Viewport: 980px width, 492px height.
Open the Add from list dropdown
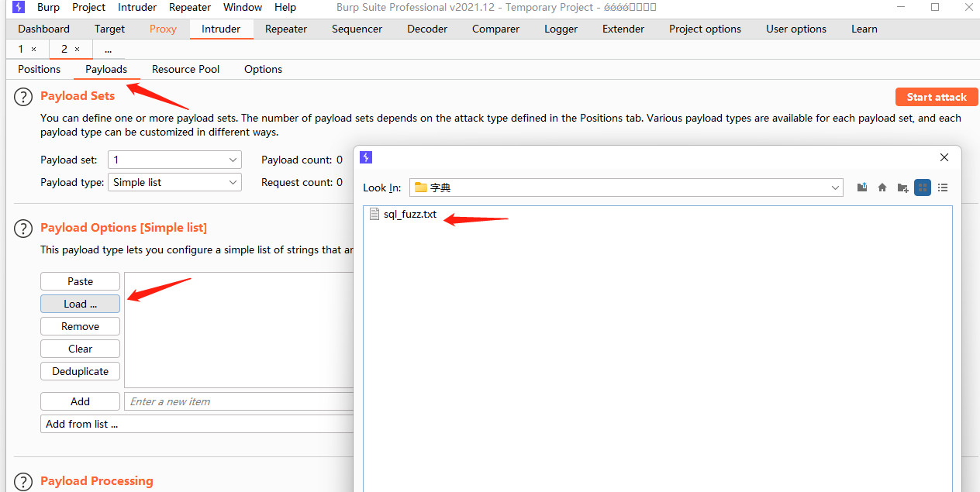click(x=198, y=424)
